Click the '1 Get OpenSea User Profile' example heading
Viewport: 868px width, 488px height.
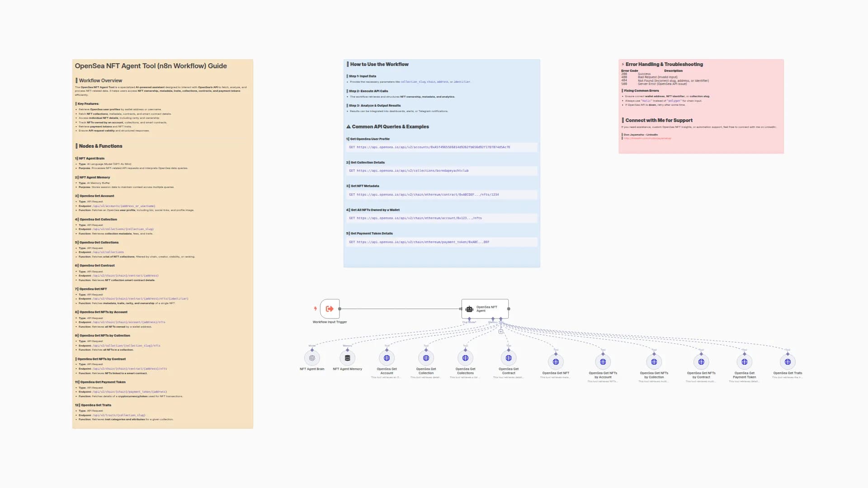pos(368,139)
